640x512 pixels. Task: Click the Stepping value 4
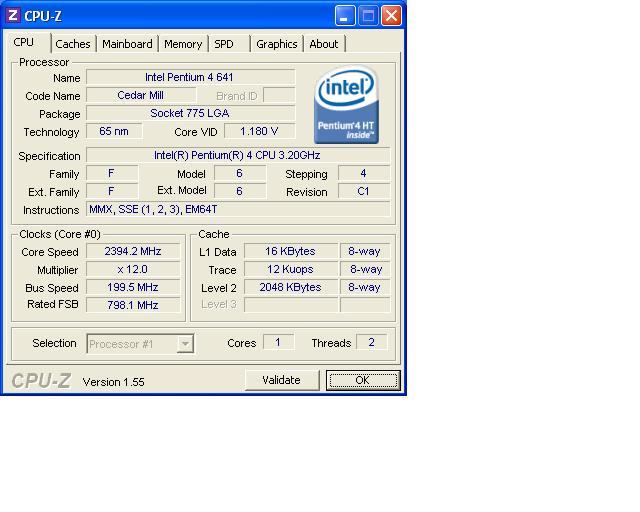(364, 174)
